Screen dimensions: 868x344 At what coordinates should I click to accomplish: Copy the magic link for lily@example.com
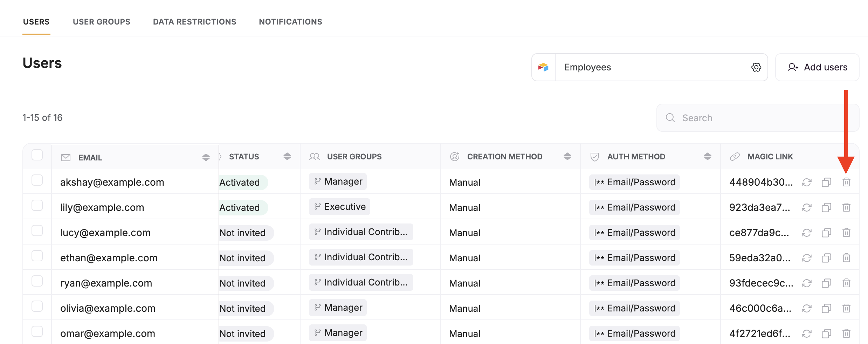click(x=826, y=207)
